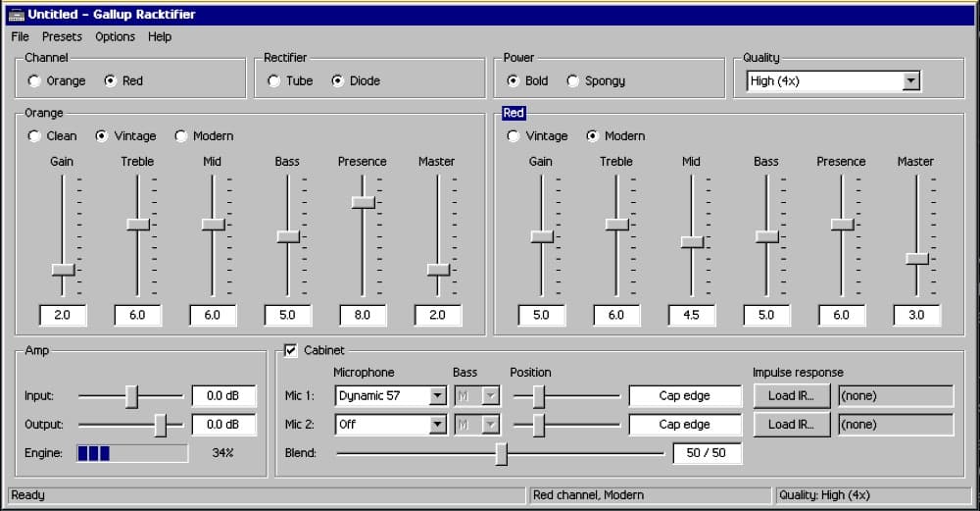Click Red Master value field 3.0

click(916, 315)
